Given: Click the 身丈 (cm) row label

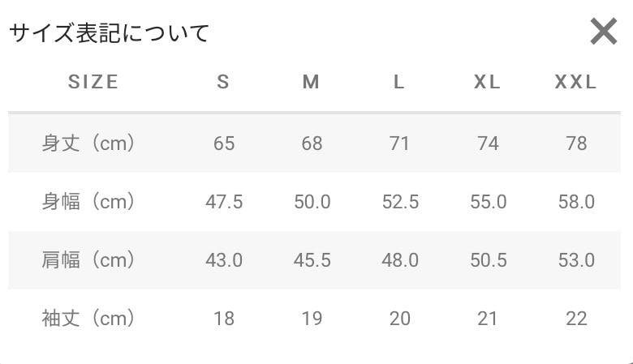Looking at the screenshot, I should coord(88,143).
